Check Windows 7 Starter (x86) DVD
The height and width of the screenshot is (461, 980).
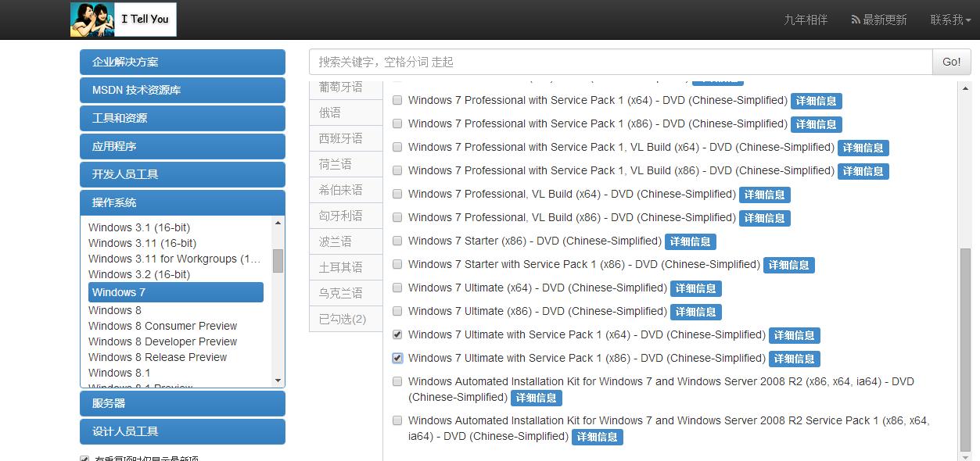pyautogui.click(x=397, y=241)
